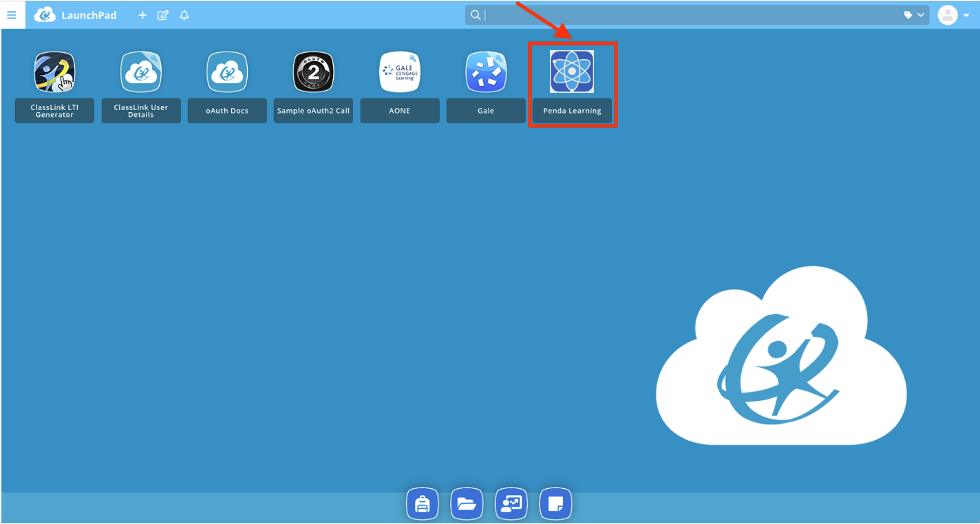Launch the ClassLink User Details icon
This screenshot has height=524, width=980.
[141, 72]
